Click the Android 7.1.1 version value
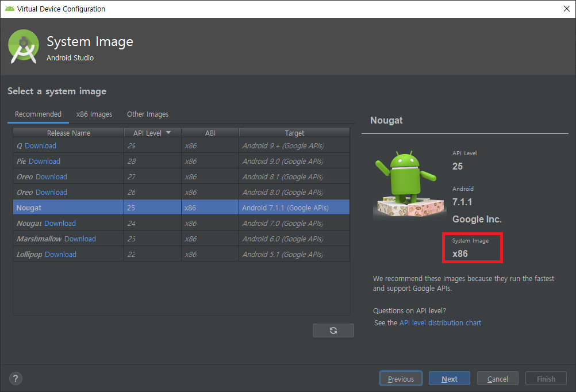Image resolution: width=576 pixels, height=392 pixels. click(x=462, y=202)
